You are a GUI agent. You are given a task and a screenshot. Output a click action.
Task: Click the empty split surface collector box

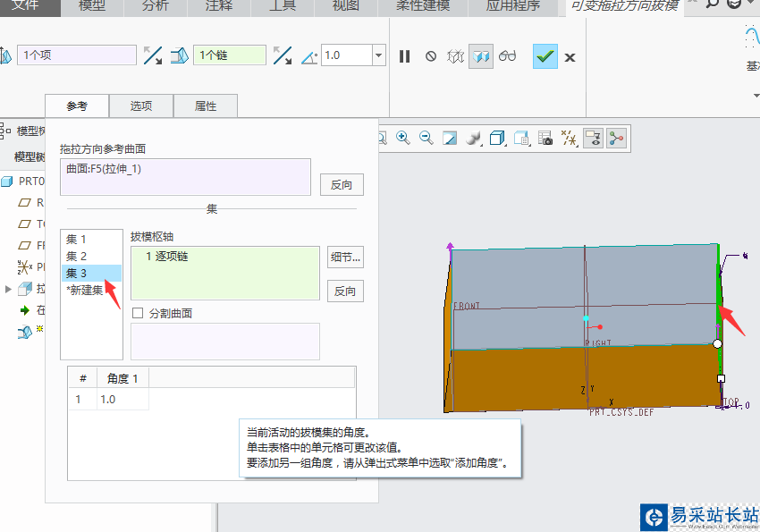coord(225,342)
